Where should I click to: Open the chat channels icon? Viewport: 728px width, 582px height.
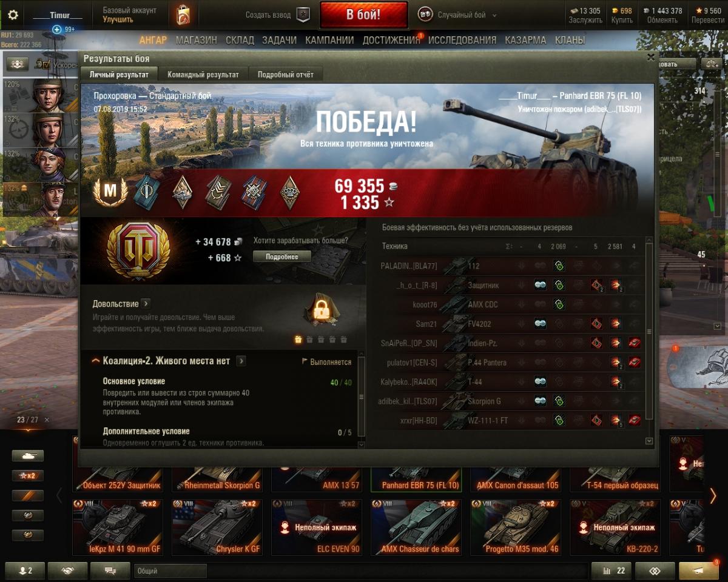[x=110, y=570]
